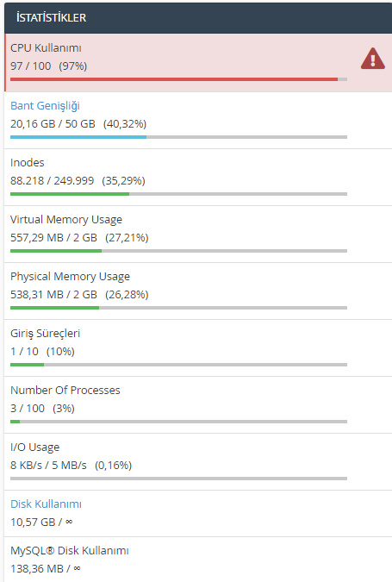
Task: Click the Physical Memory Usage label
Action: 70,277
